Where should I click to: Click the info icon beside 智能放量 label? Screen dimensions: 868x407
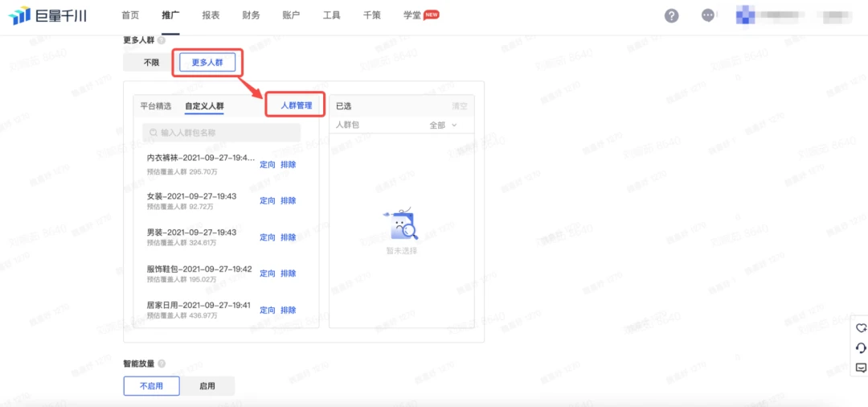pos(162,364)
